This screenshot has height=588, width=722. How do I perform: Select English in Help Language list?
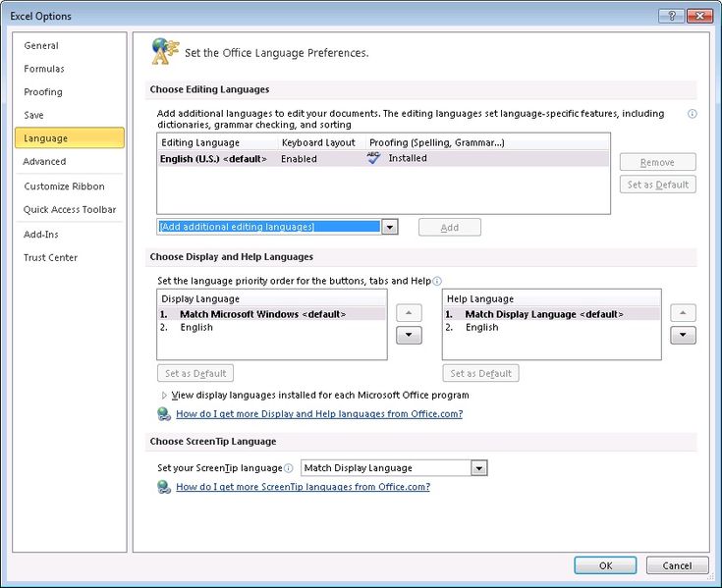click(552, 327)
